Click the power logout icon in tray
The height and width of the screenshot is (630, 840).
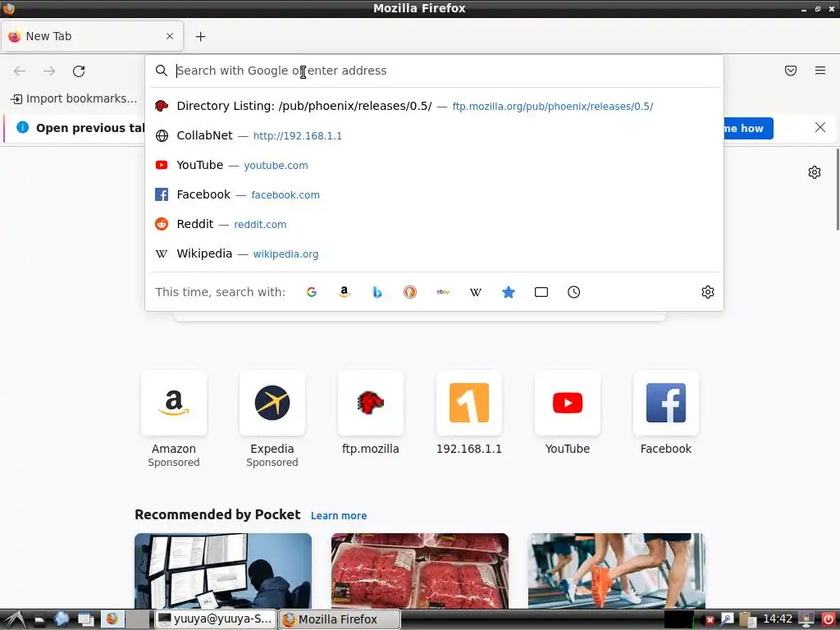829,619
